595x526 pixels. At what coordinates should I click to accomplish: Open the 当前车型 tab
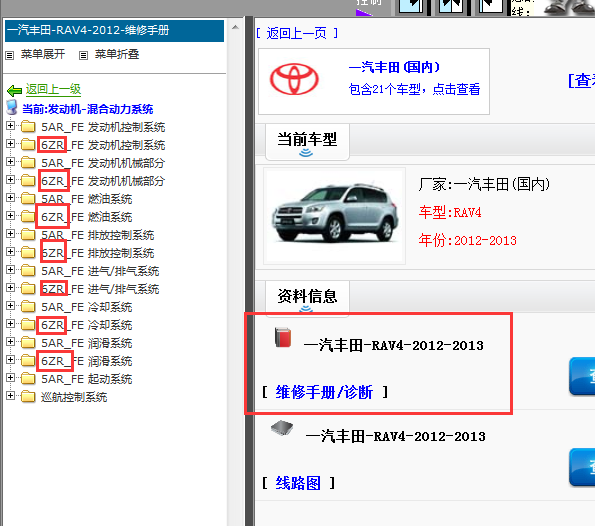coord(307,142)
